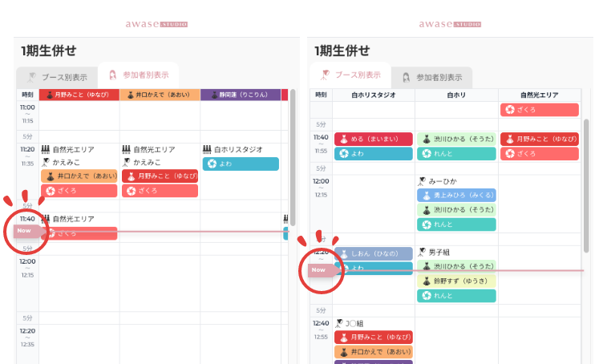
Task: Click the Now marker in the participant view
Action: coord(25,230)
